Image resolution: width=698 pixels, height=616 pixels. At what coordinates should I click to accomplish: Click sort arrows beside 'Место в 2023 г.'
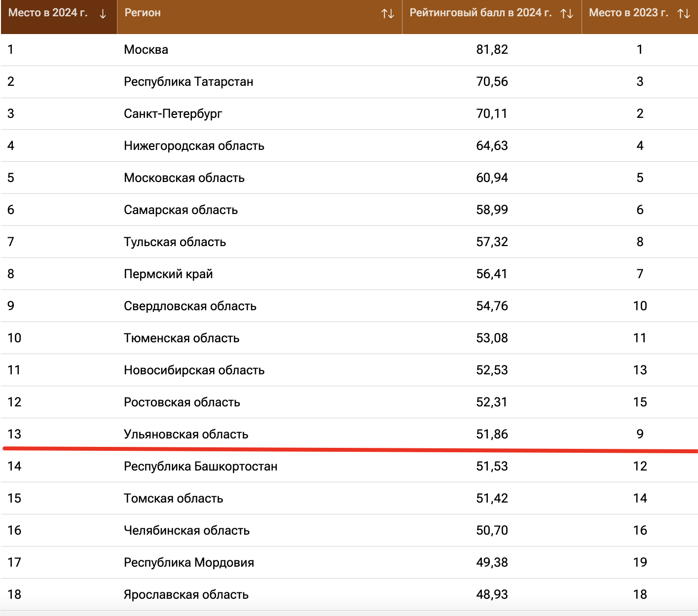click(684, 14)
